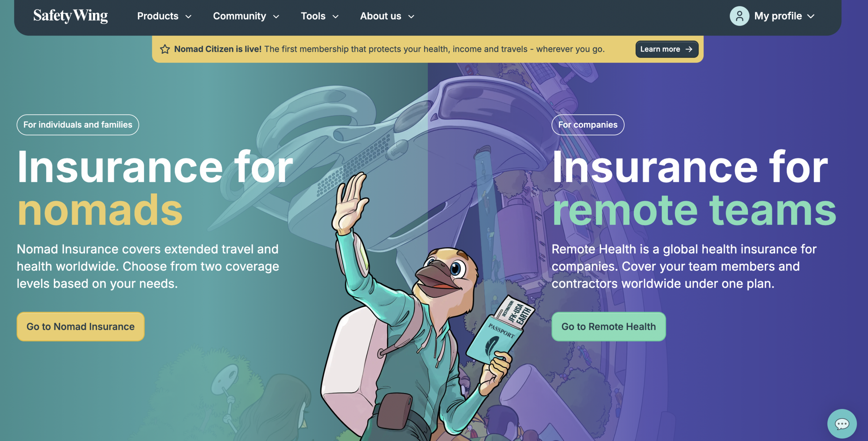Click the star icon in announcement banner

point(165,49)
